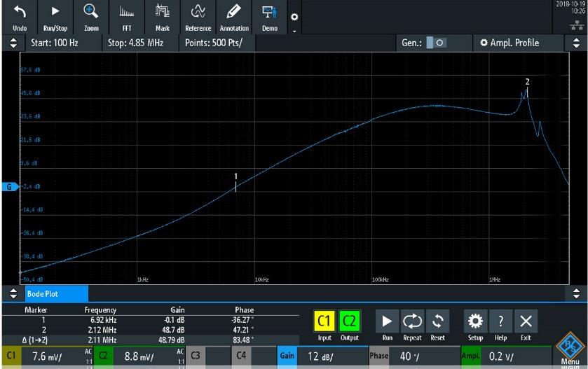This screenshot has height=369, width=588.
Task: Click the Undo arrow icon
Action: 20,13
